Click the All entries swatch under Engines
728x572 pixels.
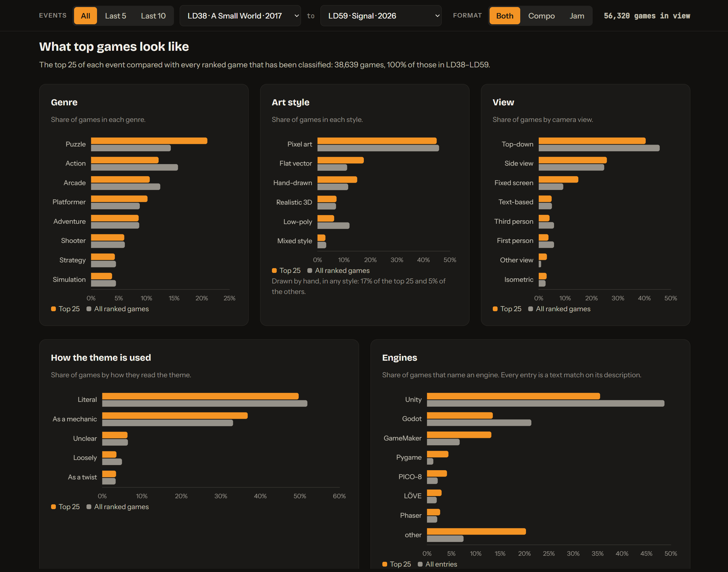tap(420, 564)
